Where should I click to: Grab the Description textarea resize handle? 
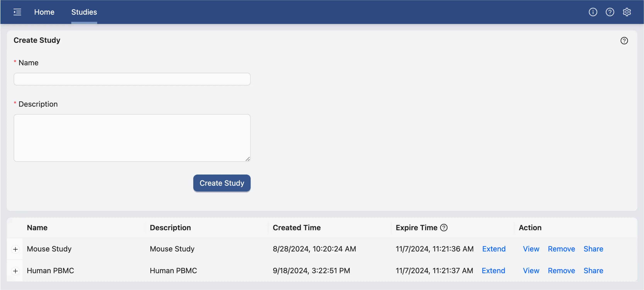247,159
